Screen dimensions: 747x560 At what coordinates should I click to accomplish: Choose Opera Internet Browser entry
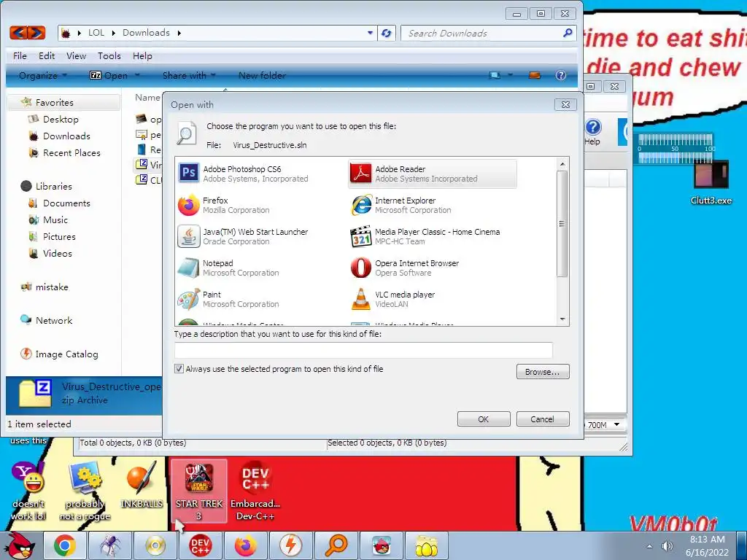click(x=432, y=268)
